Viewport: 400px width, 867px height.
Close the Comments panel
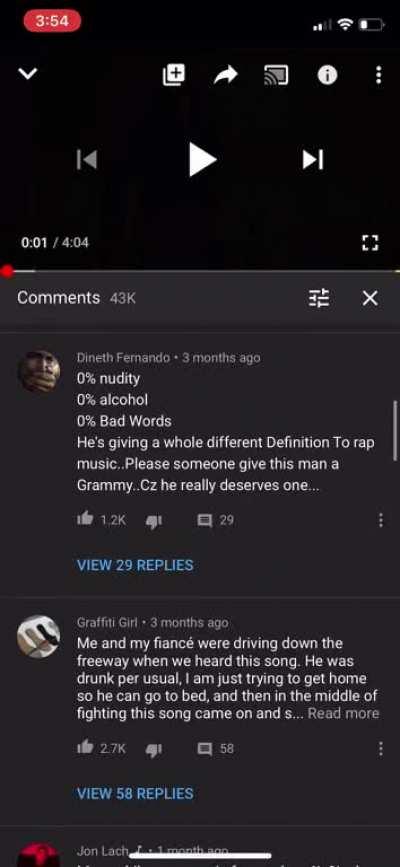(x=370, y=298)
